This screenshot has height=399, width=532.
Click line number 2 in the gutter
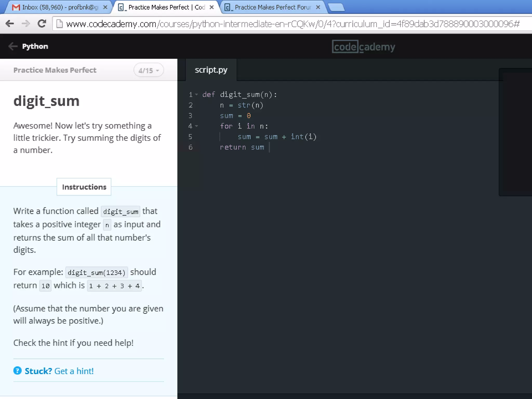190,105
